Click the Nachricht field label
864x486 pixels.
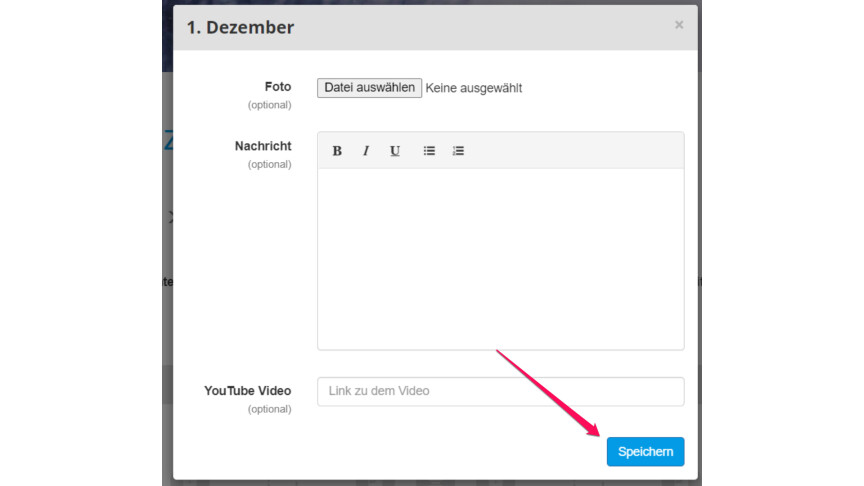263,146
